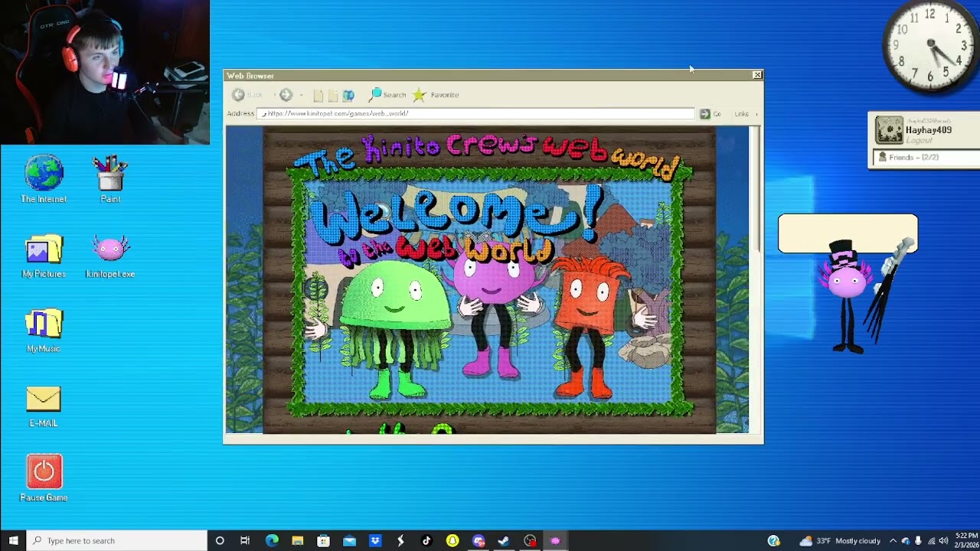The width and height of the screenshot is (980, 551).
Task: Open Steam from the taskbar
Action: (x=504, y=541)
